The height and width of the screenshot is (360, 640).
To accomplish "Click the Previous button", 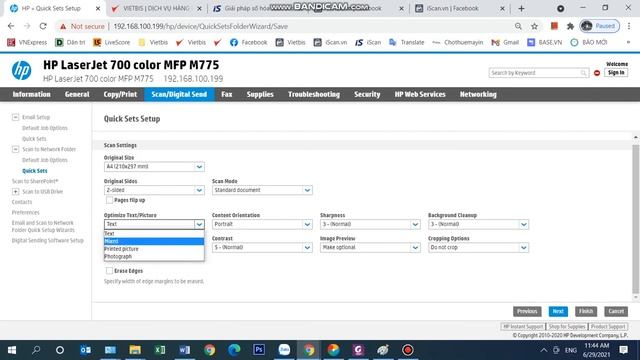I will [x=527, y=311].
